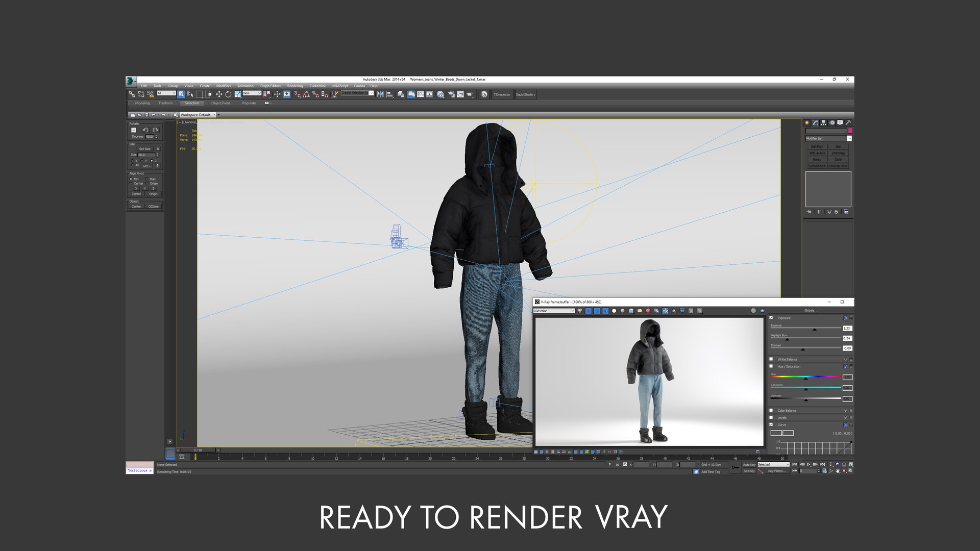Open the Modify command panel tab

pyautogui.click(x=815, y=122)
